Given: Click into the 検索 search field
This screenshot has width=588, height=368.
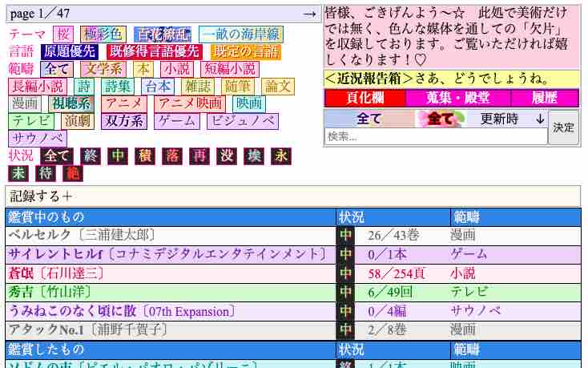Looking at the screenshot, I should 435,137.
